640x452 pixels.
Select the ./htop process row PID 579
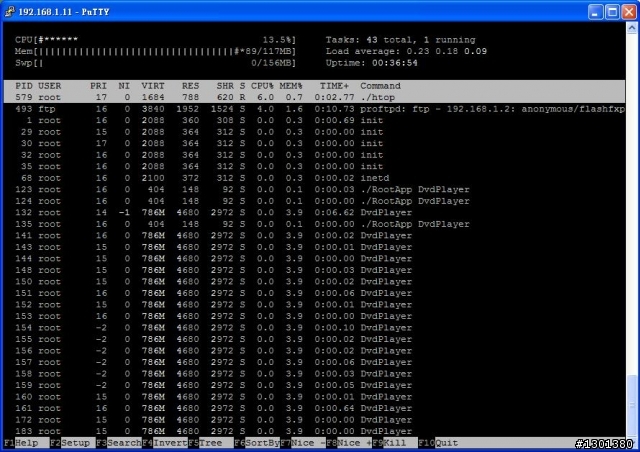(x=314, y=97)
